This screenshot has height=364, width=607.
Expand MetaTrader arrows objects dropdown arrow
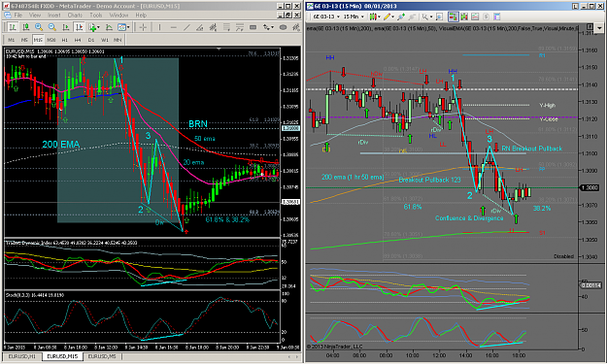click(x=273, y=27)
